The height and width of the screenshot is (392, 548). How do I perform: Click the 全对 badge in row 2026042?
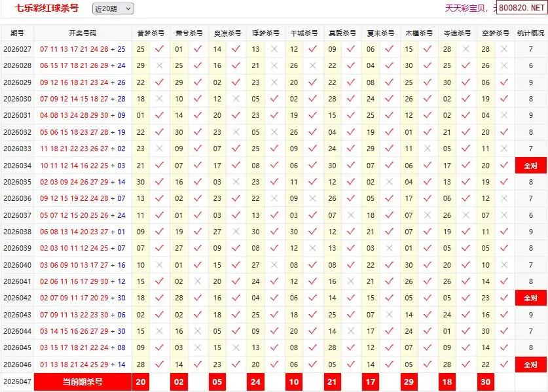[x=530, y=298]
